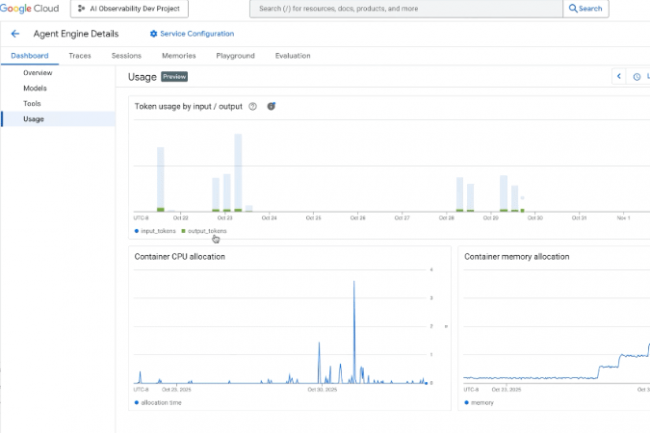Click the tallest spike in CPU allocation chart
The height and width of the screenshot is (433, 650).
353,285
